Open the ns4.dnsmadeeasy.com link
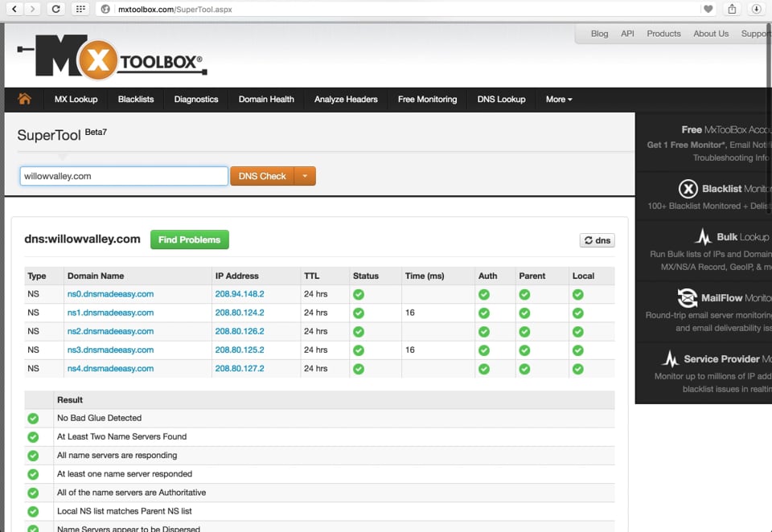The width and height of the screenshot is (772, 532). click(110, 369)
